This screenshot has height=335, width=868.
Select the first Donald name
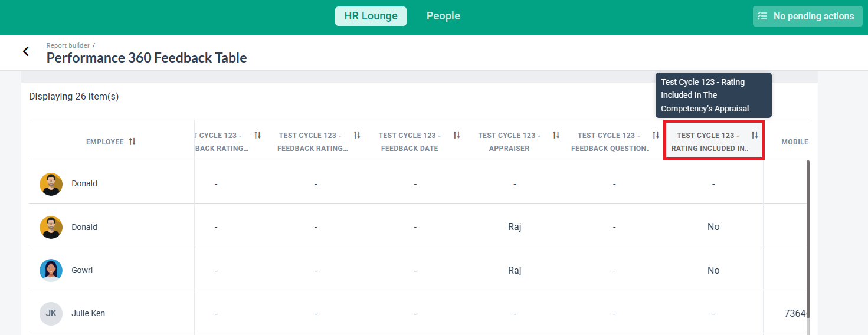tap(84, 183)
